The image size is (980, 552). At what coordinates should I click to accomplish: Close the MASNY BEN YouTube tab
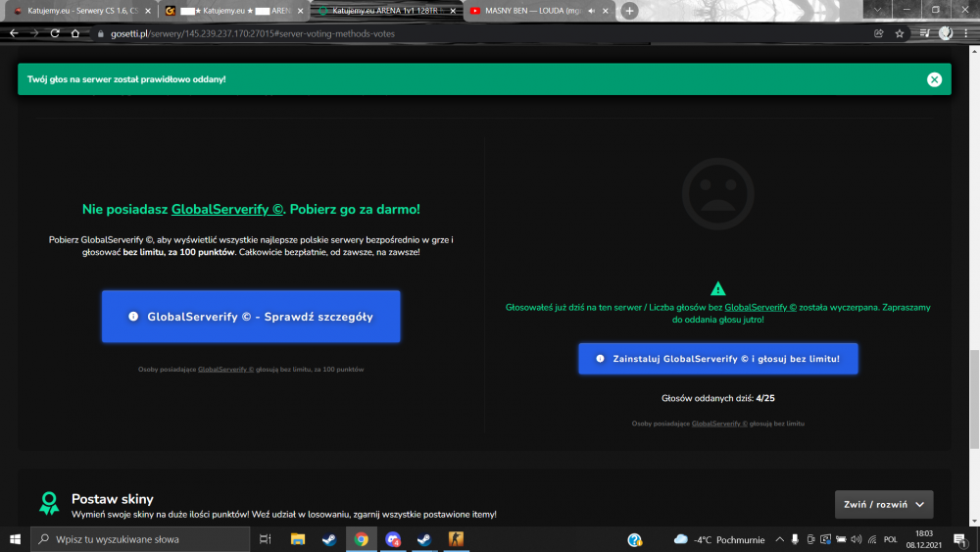[605, 11]
